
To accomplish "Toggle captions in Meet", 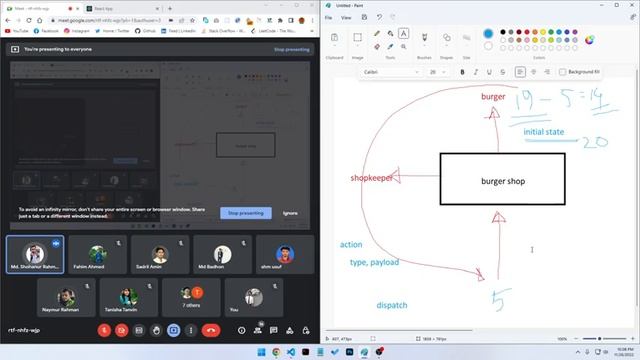I will [139, 330].
